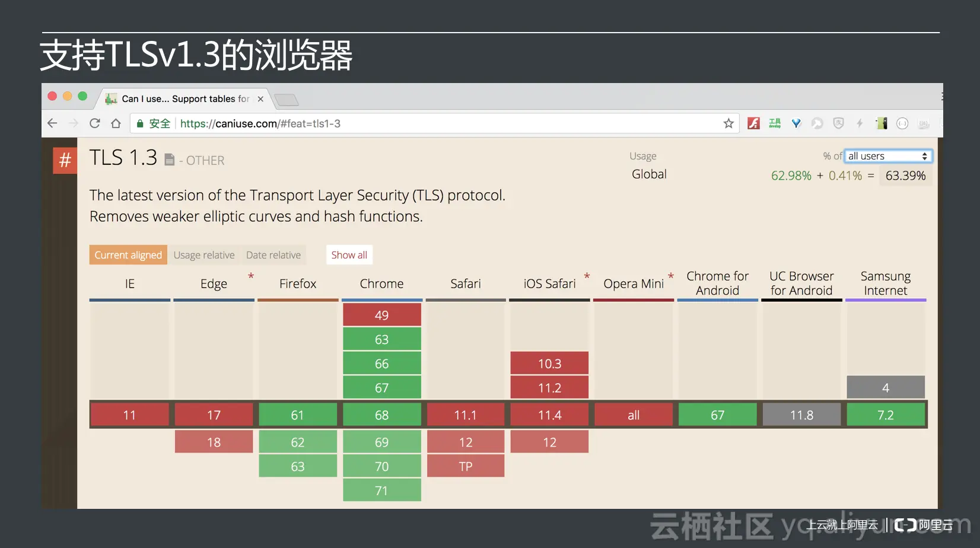This screenshot has height=548, width=980.
Task: Select the Firefox 61 version cell
Action: click(298, 415)
